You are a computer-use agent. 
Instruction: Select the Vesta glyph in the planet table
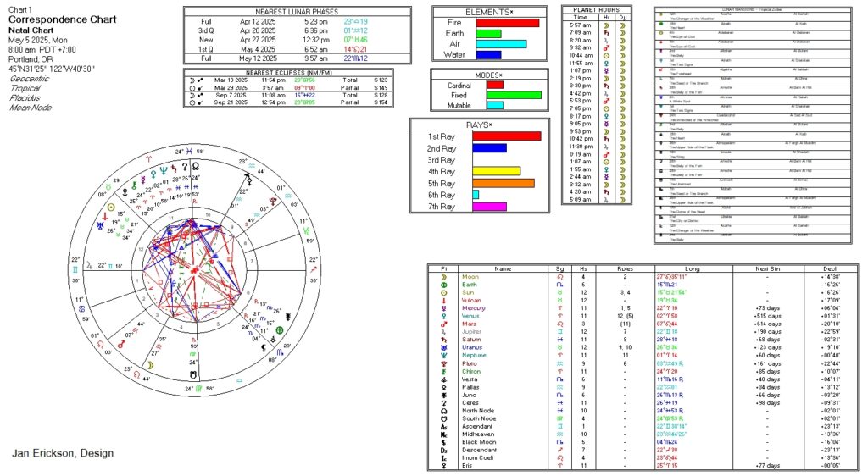click(443, 379)
